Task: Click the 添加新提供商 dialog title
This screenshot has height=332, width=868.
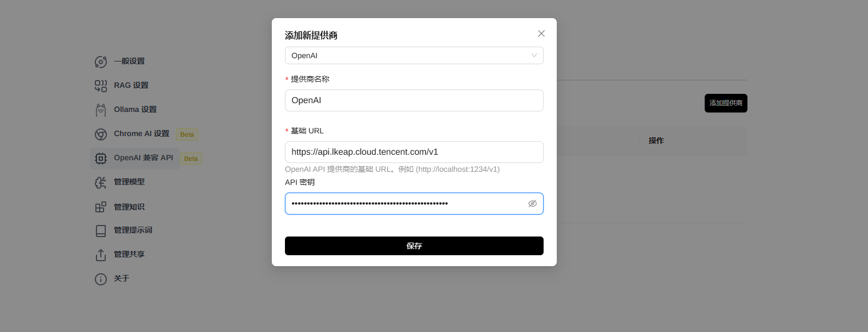Action: [311, 35]
